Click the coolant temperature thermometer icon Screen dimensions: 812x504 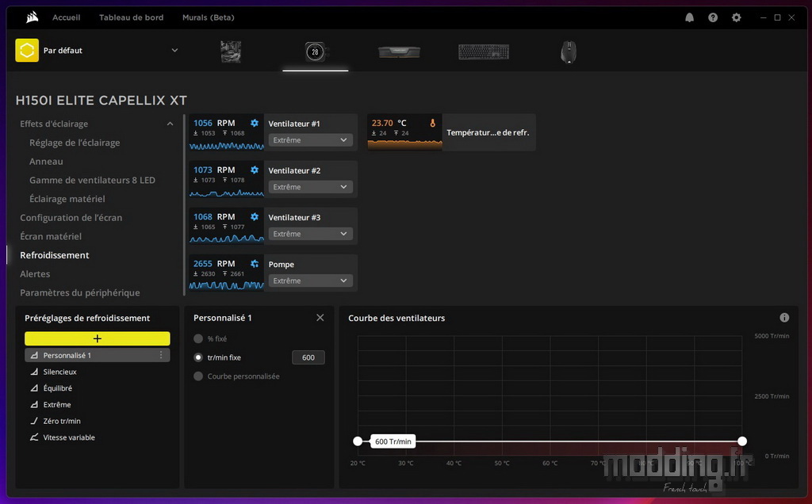pyautogui.click(x=432, y=123)
